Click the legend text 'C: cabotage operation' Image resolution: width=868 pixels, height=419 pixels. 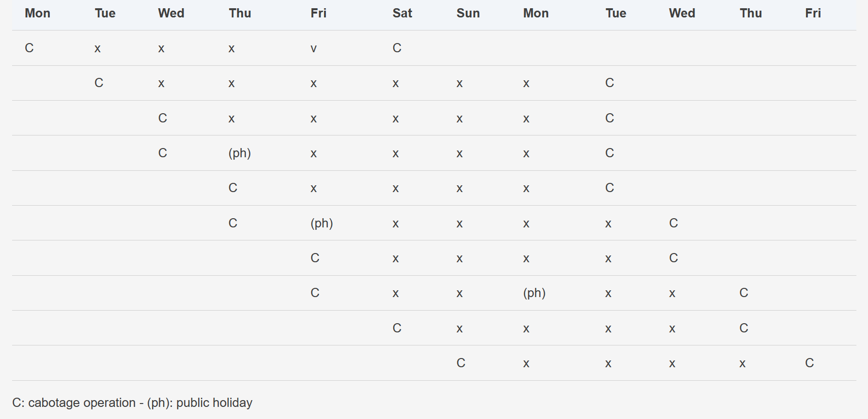[74, 403]
